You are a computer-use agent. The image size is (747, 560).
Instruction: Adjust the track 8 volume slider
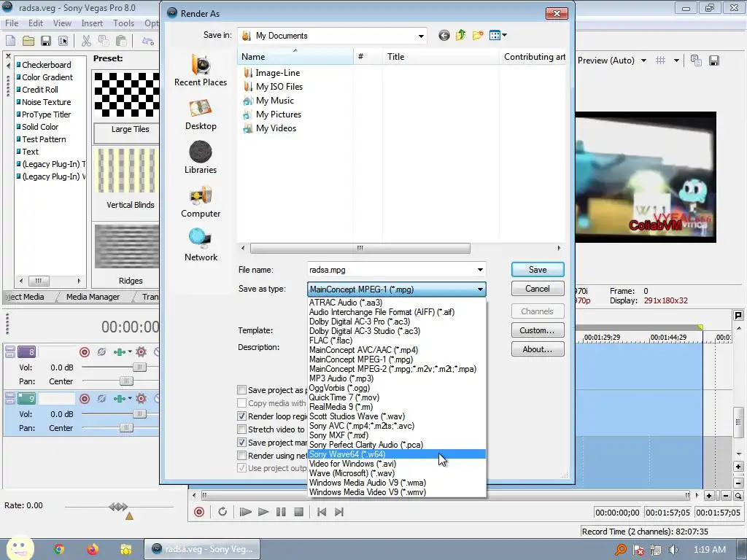pos(139,367)
